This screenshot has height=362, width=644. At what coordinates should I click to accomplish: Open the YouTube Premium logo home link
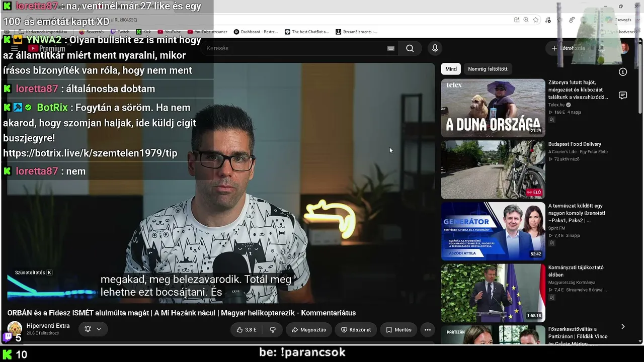click(46, 48)
